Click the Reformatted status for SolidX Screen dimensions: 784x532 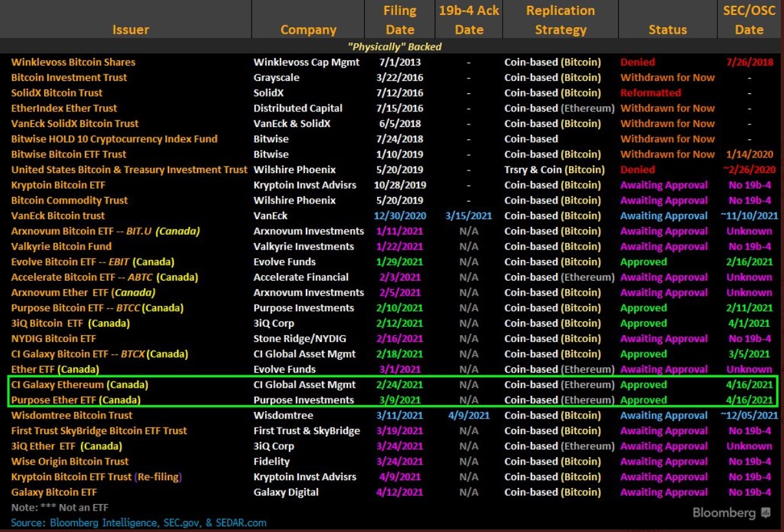651,93
